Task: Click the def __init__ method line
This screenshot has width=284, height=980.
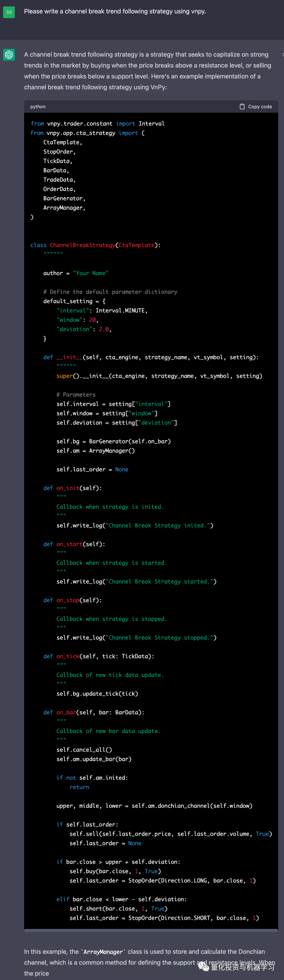Action: [151, 357]
